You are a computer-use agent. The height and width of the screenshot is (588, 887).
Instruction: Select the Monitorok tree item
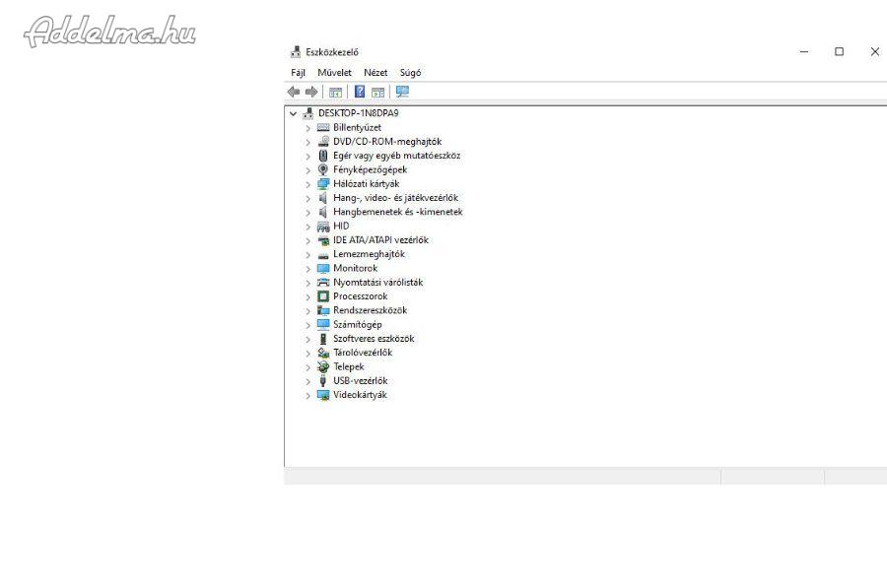[x=355, y=268]
